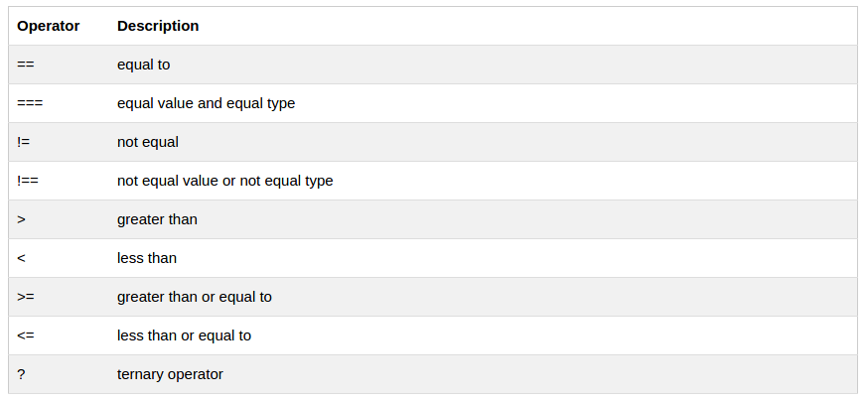Click the Description column header
Image resolution: width=868 pixels, height=400 pixels.
(x=158, y=26)
